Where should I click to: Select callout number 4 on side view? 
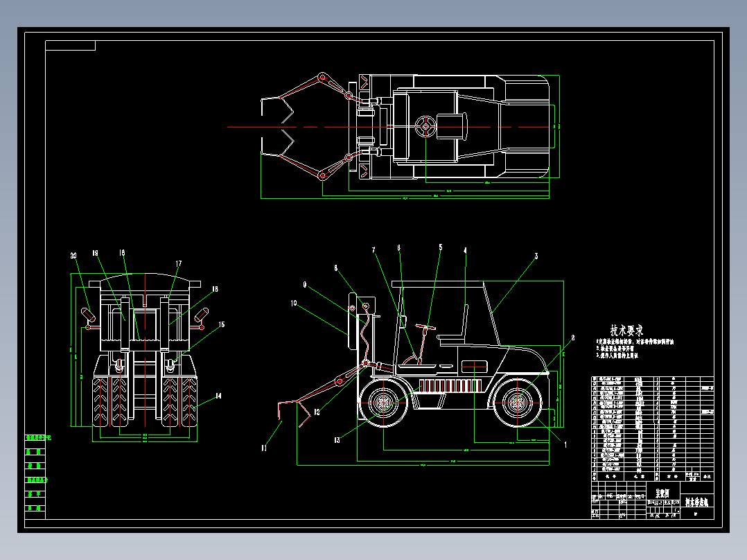point(465,250)
